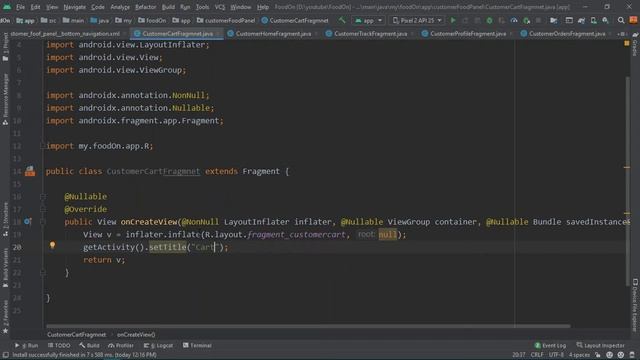Image resolution: width=640 pixels, height=360 pixels.
Task: Open the SDK Manager toolbar icon
Action: coord(605,20)
